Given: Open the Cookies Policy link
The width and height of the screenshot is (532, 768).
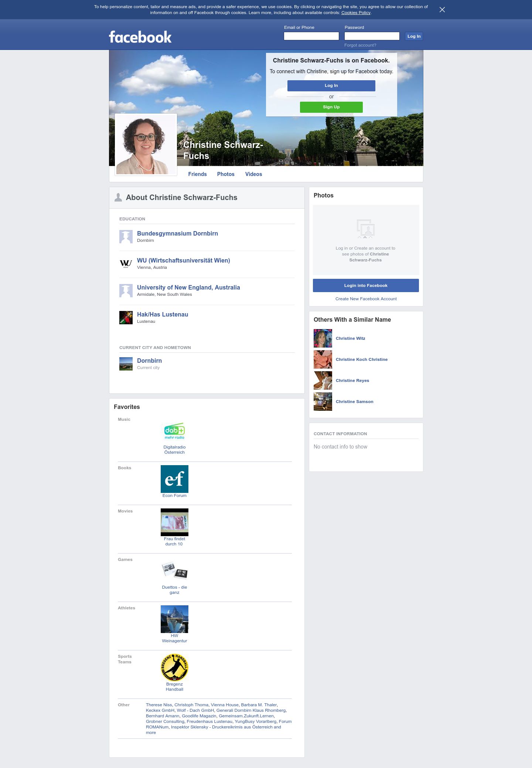Looking at the screenshot, I should 356,13.
